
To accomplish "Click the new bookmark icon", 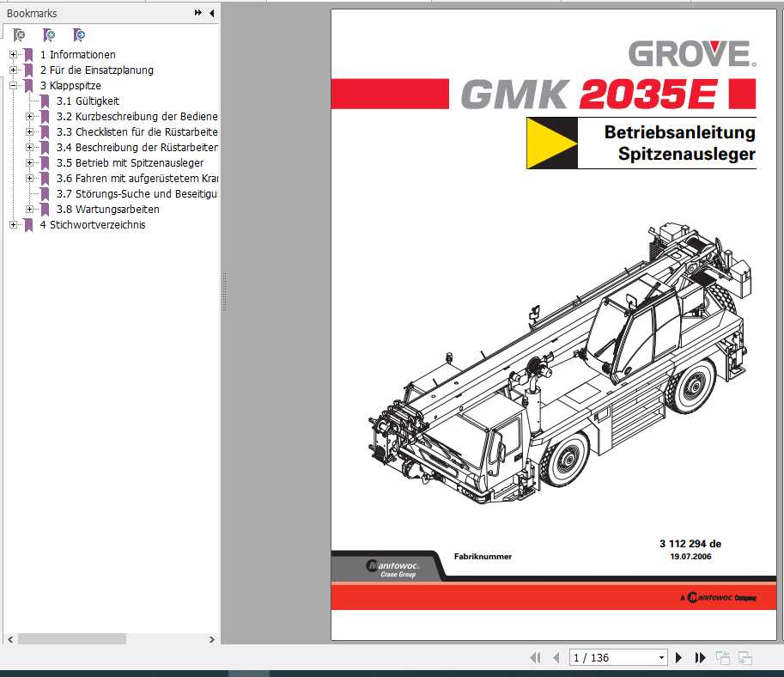I will pos(49,35).
